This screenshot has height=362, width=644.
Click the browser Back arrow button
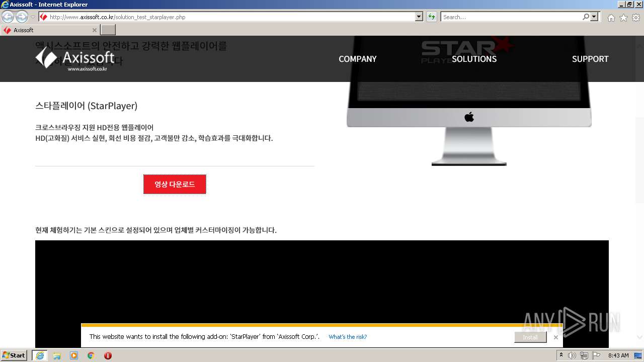click(x=8, y=17)
